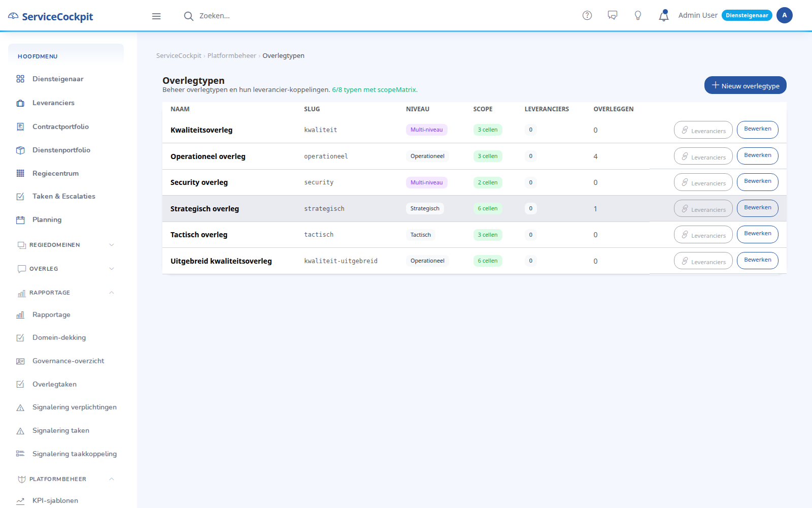Click the Signalering taakkoppeling list icon
Screen dimensions: 812x508
tap(20, 454)
